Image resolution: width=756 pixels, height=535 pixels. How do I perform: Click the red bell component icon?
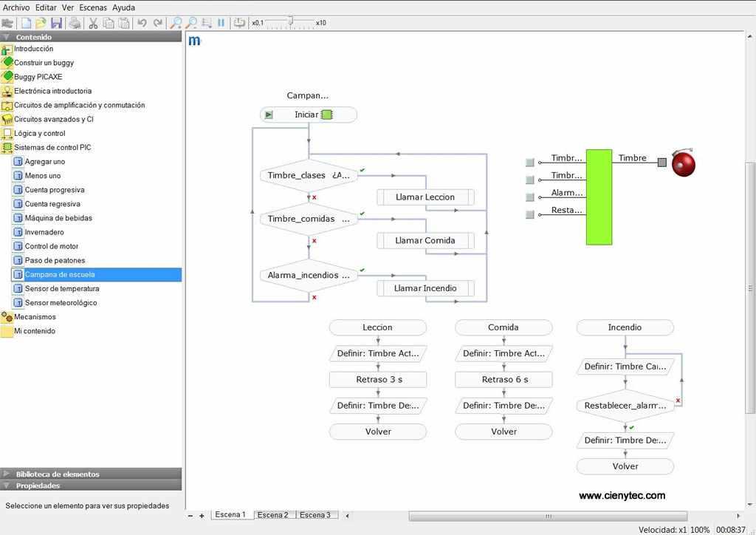pyautogui.click(x=684, y=163)
